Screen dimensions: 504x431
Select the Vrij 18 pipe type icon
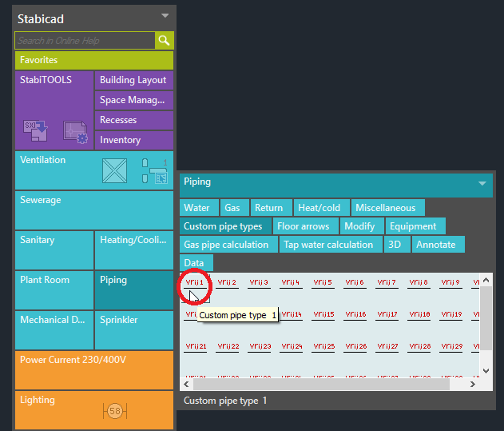point(419,315)
